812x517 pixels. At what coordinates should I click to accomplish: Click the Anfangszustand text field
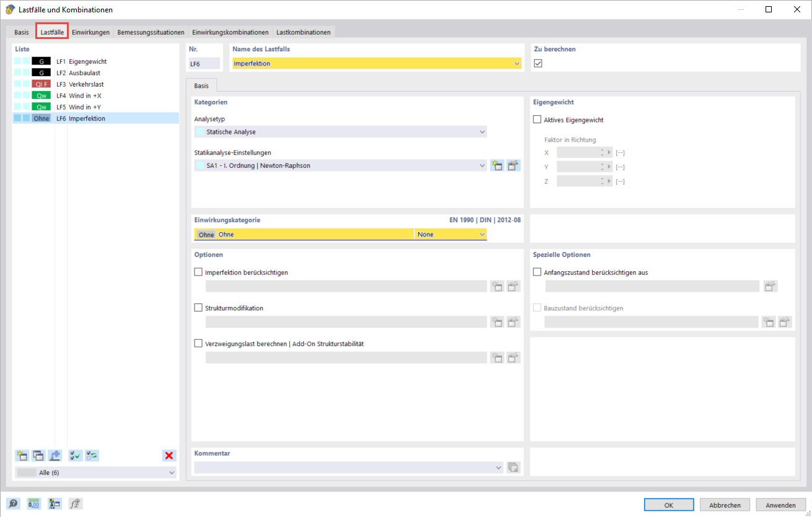point(652,286)
